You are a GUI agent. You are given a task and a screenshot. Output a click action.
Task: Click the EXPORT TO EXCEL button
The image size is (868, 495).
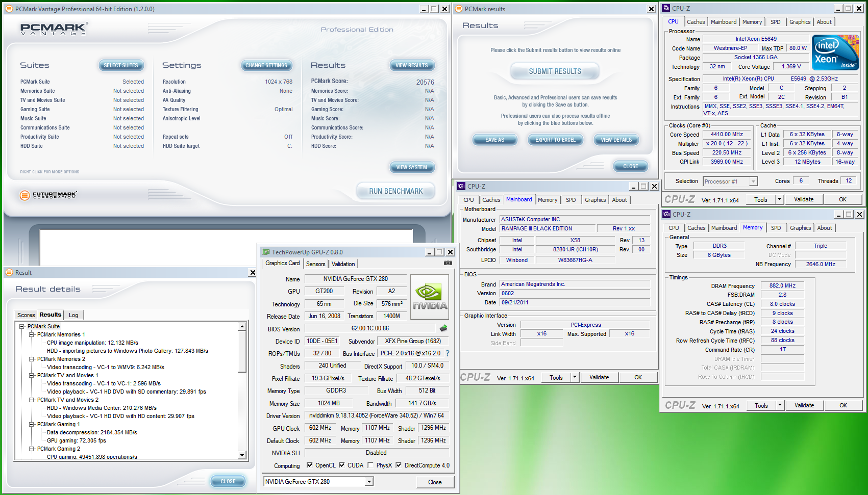click(x=555, y=140)
